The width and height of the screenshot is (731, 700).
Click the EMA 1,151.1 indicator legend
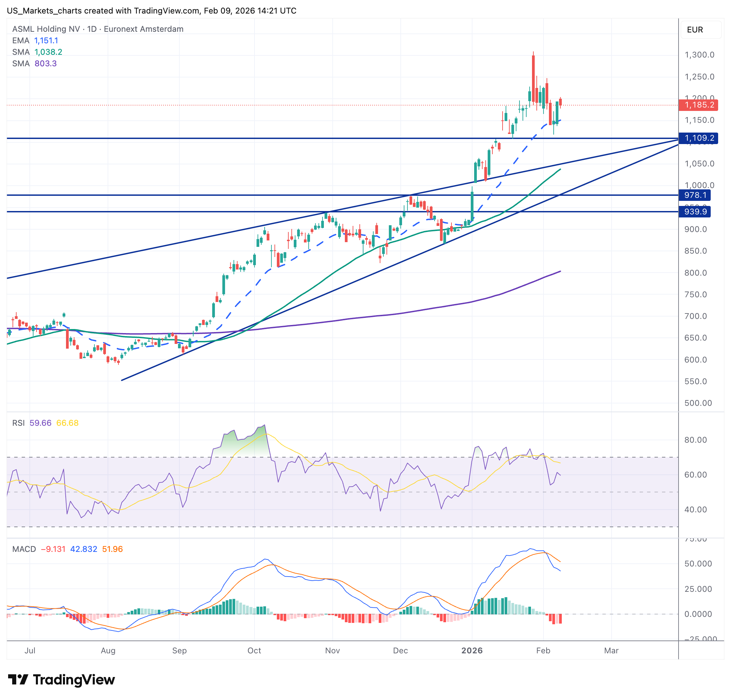(35, 41)
